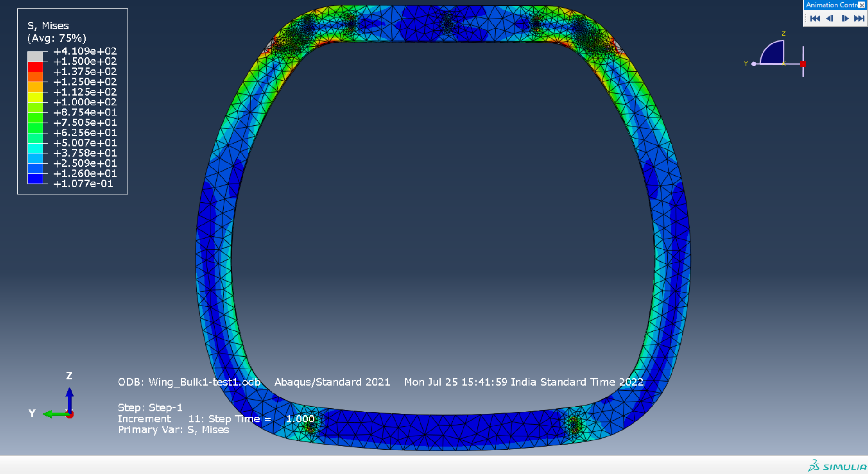
Task: Close the Animation Control toolbar
Action: [862, 5]
